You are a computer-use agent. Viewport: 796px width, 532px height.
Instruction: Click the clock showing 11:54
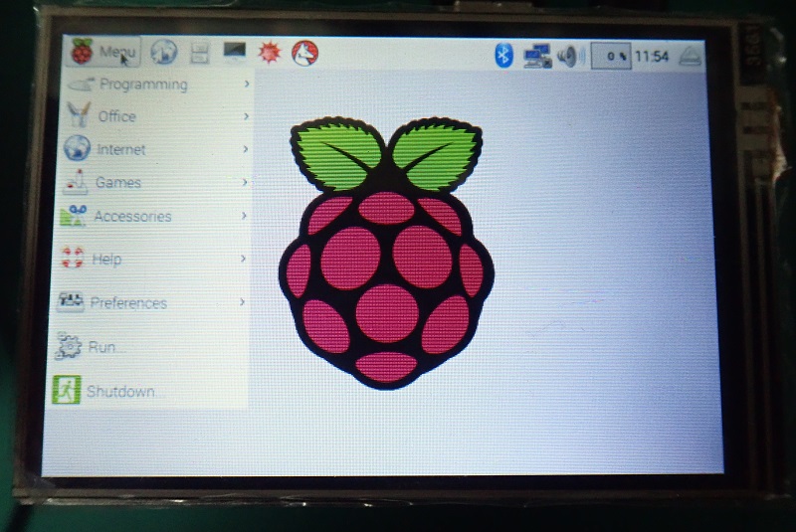coord(652,57)
